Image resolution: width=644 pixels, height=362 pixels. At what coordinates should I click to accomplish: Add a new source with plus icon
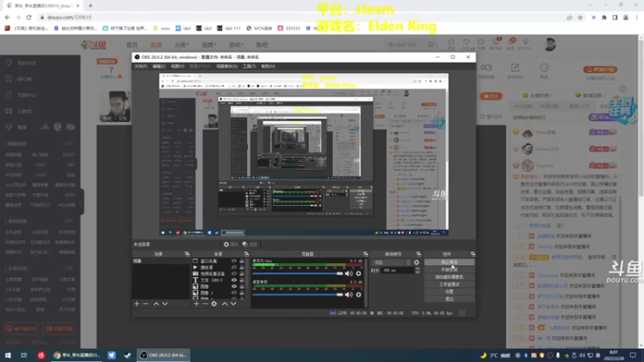pos(196,304)
